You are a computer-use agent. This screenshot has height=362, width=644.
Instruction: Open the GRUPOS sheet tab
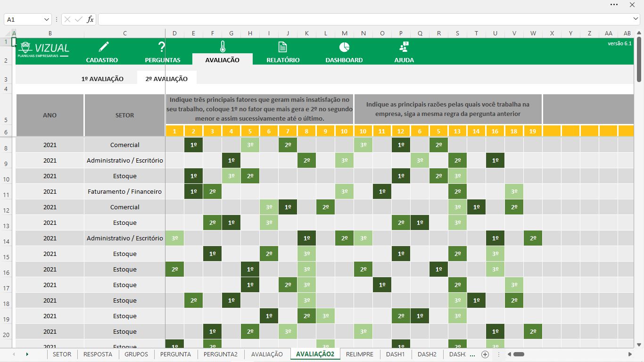click(x=136, y=354)
